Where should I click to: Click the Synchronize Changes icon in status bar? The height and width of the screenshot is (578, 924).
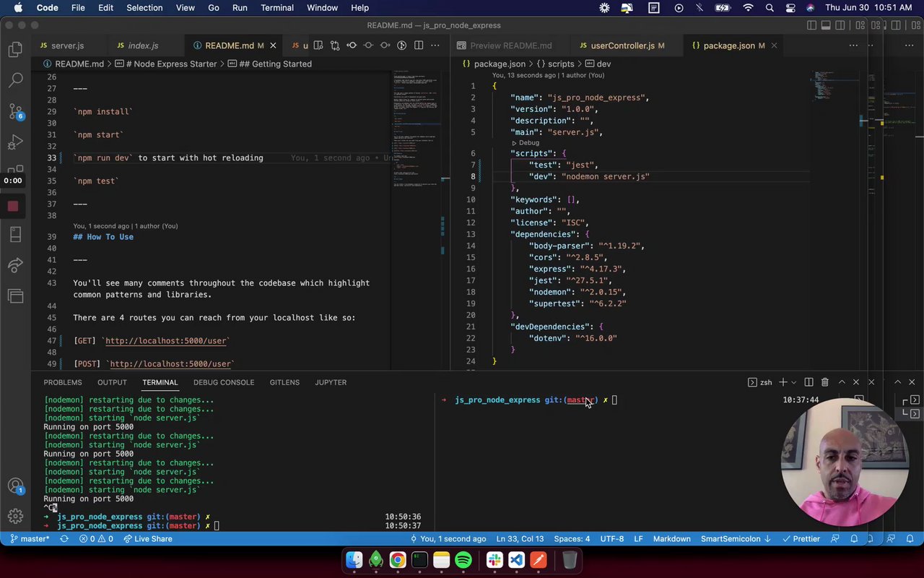(64, 539)
